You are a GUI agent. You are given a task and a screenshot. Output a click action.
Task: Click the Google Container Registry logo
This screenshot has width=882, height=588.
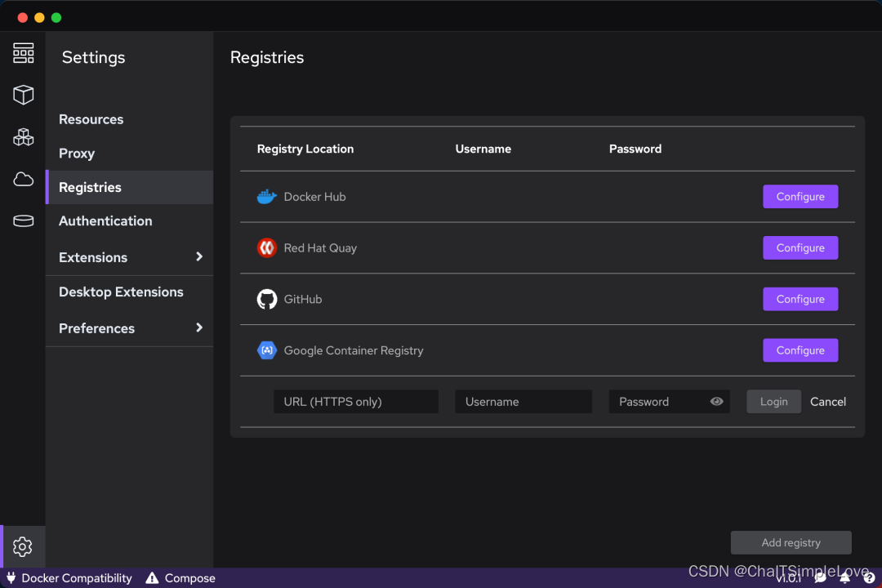266,350
